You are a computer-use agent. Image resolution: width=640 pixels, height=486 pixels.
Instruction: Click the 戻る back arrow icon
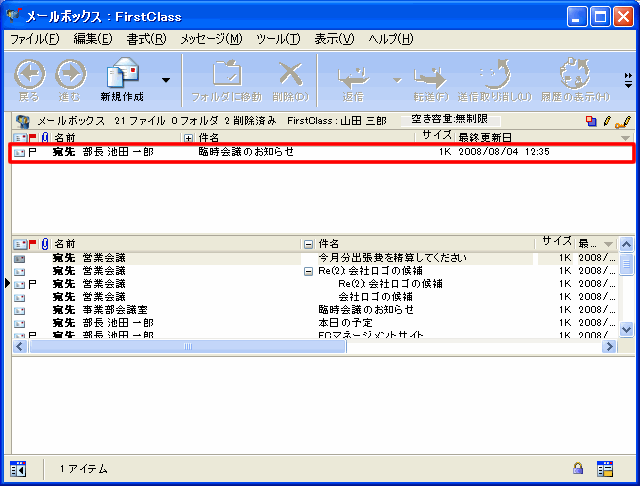tap(30, 75)
